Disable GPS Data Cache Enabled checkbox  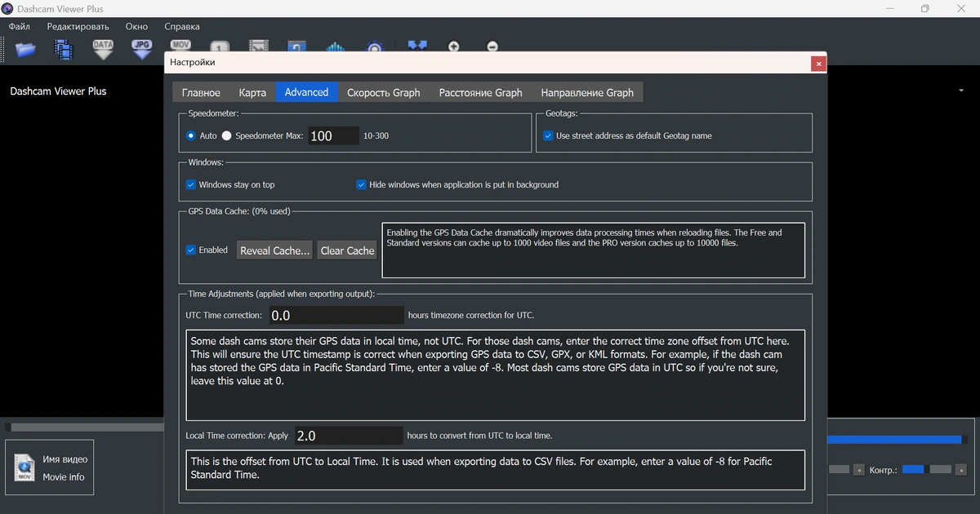pyautogui.click(x=191, y=250)
